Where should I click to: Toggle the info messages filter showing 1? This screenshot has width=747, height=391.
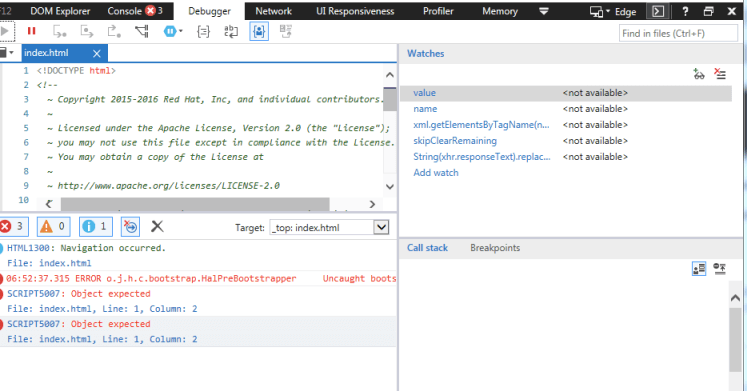tap(96, 226)
